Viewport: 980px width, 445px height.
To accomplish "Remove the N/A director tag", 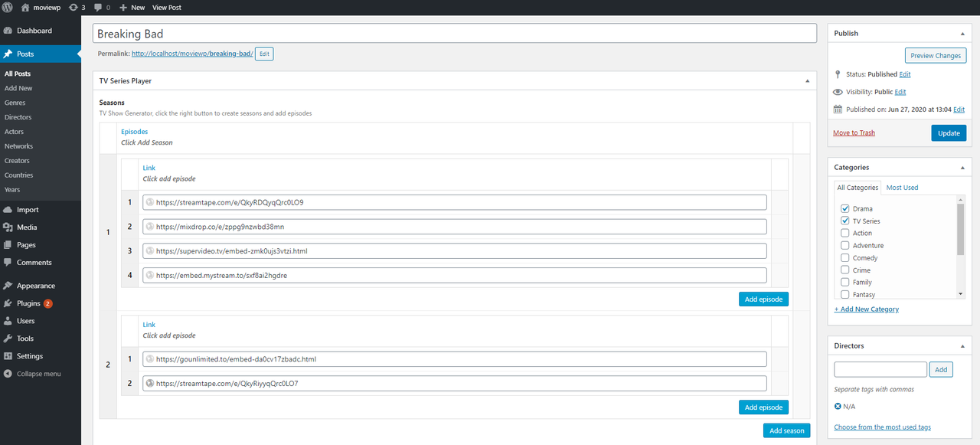I will (838, 407).
